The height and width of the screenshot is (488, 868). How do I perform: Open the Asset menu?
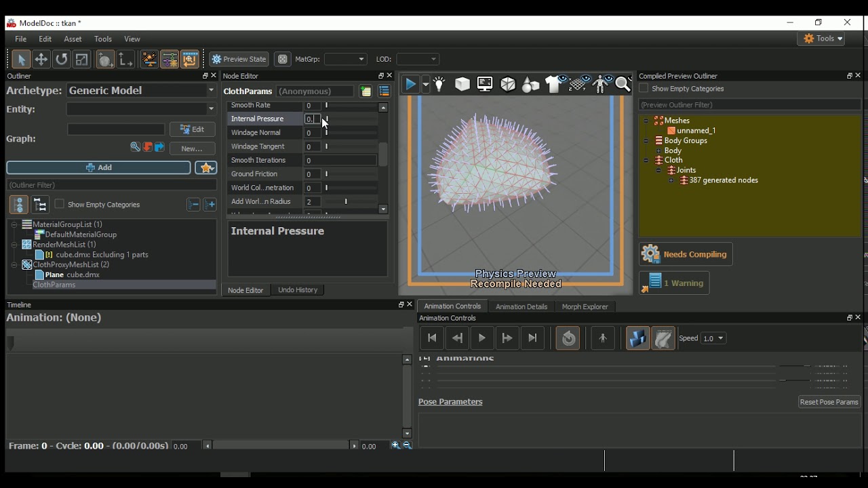pos(73,39)
